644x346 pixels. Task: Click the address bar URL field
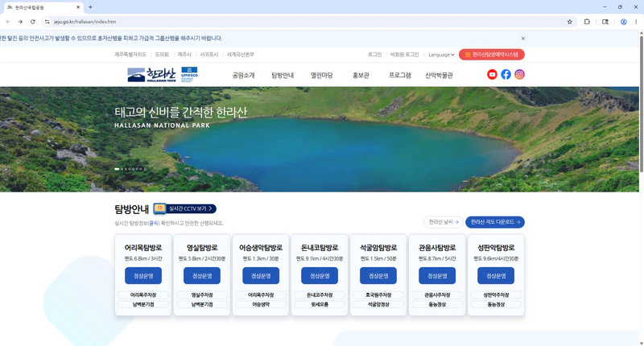coord(308,22)
